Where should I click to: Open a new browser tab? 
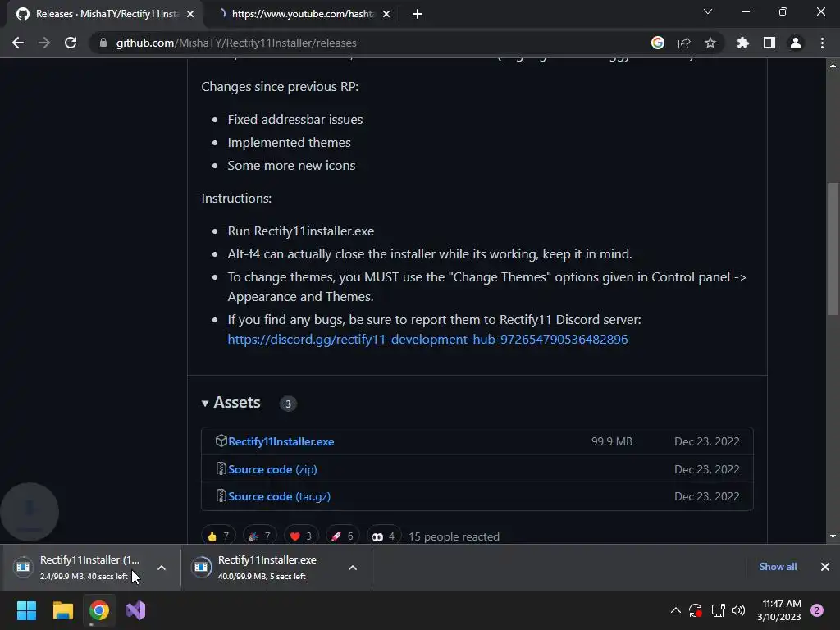click(x=418, y=14)
